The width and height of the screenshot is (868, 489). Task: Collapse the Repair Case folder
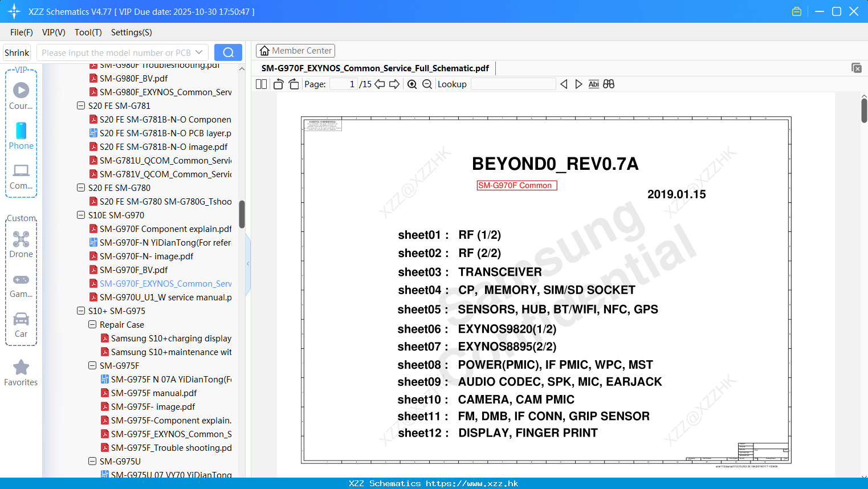92,324
